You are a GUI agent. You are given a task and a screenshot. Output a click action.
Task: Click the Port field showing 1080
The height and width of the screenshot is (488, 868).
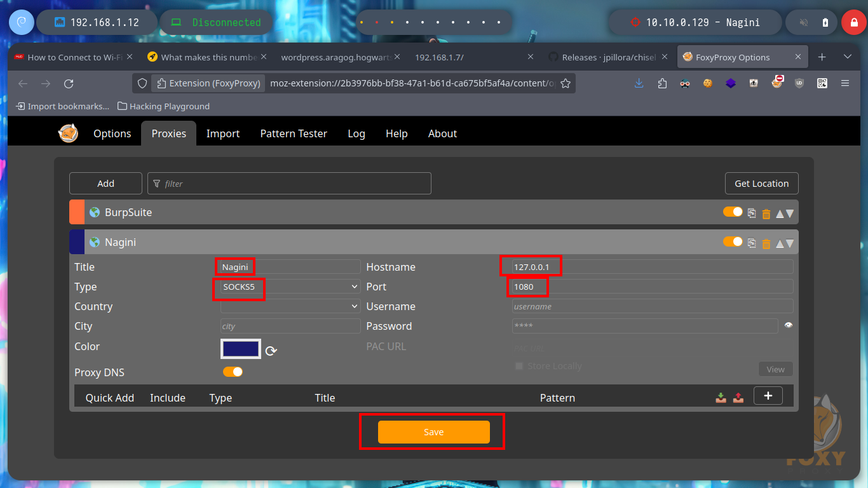coord(653,287)
